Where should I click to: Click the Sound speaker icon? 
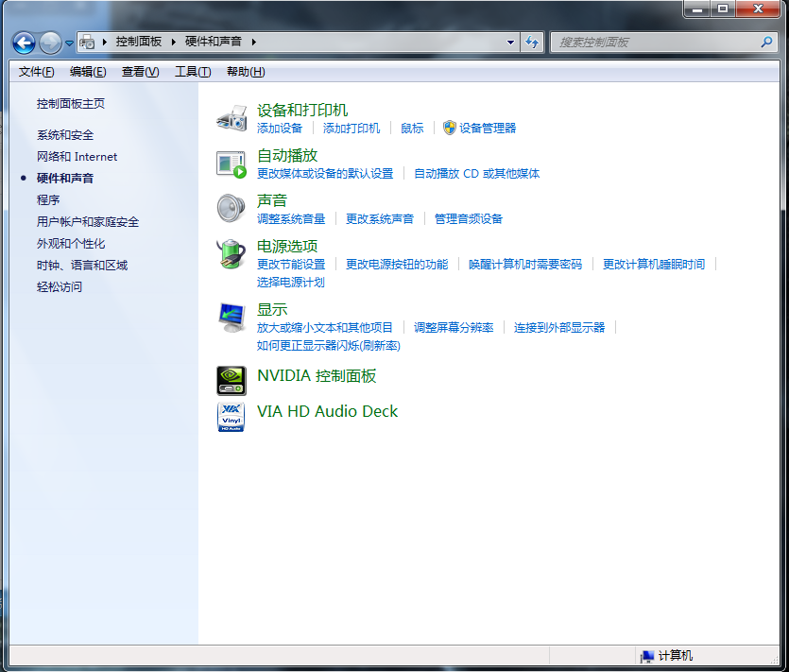pos(232,208)
